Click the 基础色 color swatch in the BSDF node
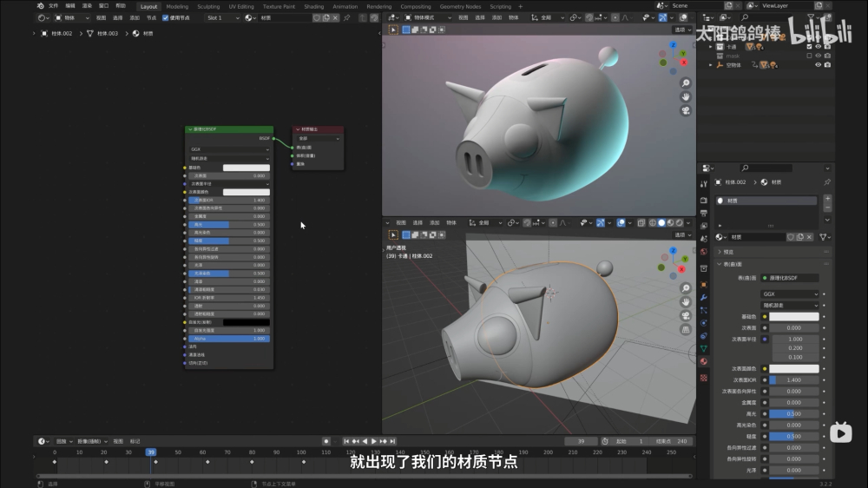The height and width of the screenshot is (488, 868). [x=247, y=168]
